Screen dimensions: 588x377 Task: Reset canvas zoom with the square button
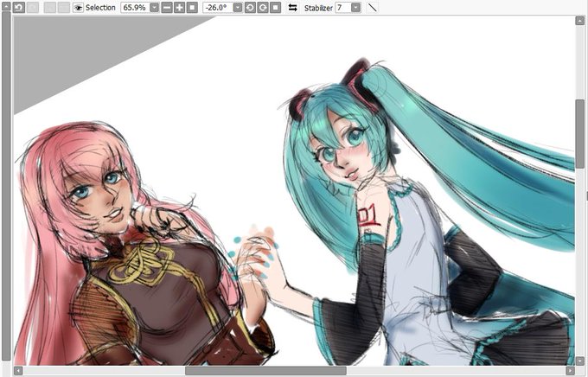pyautogui.click(x=192, y=8)
